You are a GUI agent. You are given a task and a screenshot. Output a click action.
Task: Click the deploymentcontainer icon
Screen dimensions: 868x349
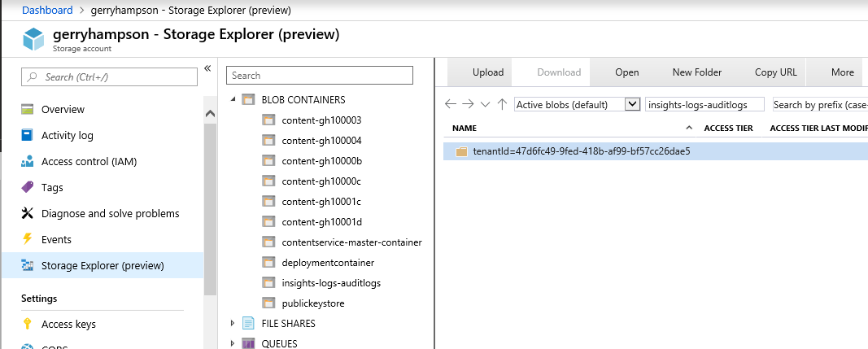coord(268,263)
